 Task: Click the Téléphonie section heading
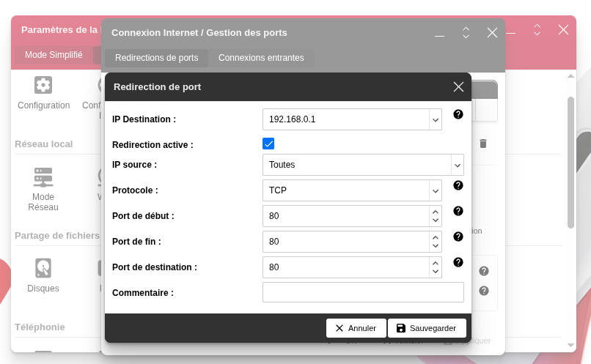pos(40,327)
